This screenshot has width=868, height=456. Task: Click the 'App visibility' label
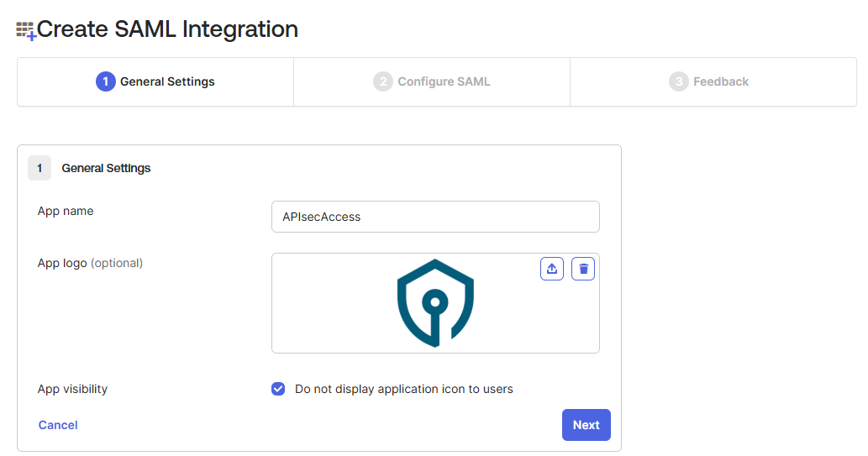coord(72,389)
